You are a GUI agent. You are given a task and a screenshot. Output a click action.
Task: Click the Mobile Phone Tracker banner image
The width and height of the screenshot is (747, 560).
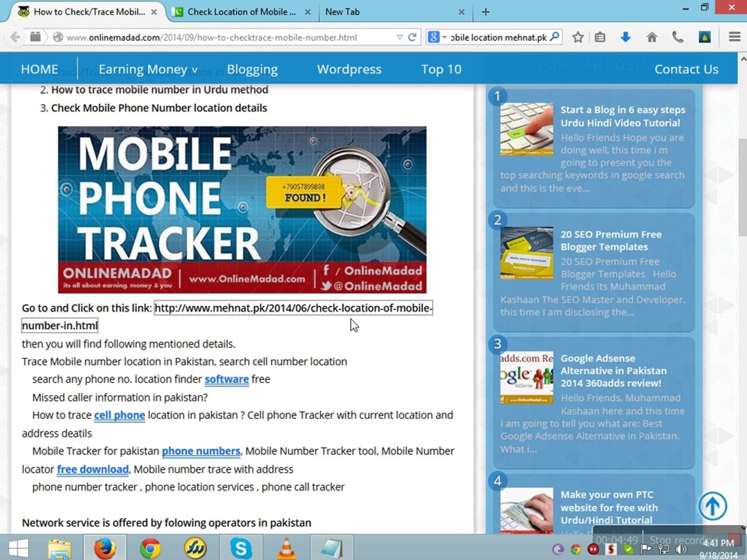coord(242,209)
